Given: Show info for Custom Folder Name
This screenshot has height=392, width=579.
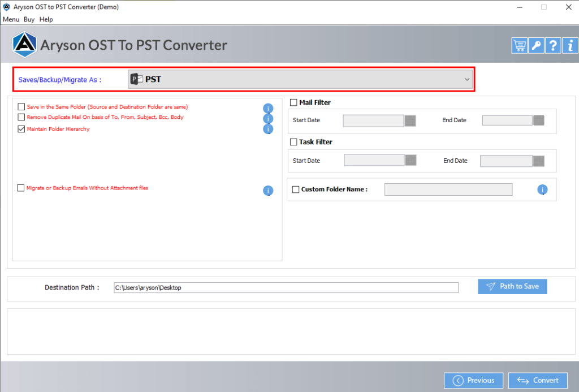Looking at the screenshot, I should click(x=542, y=189).
